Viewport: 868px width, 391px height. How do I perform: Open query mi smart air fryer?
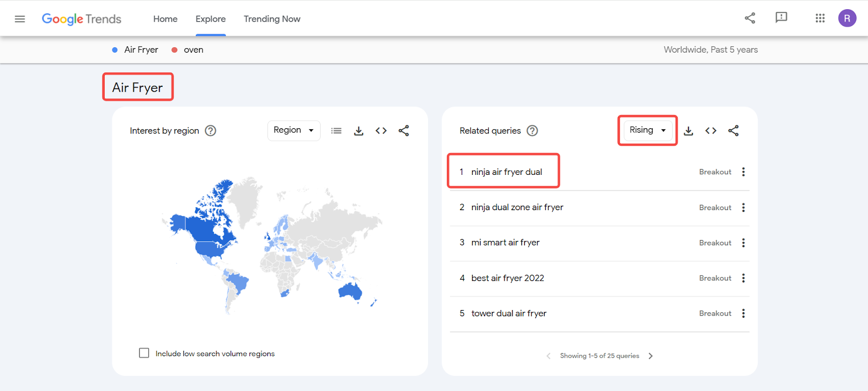coord(505,243)
